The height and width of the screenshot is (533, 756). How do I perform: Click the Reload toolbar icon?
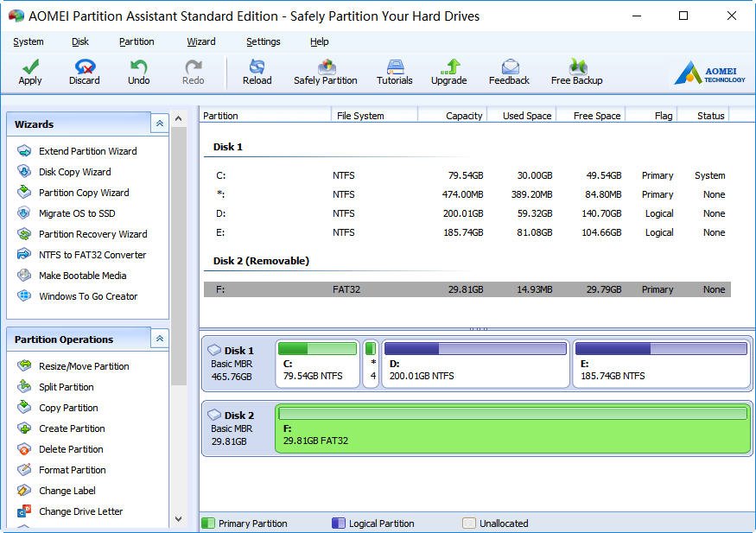(257, 67)
